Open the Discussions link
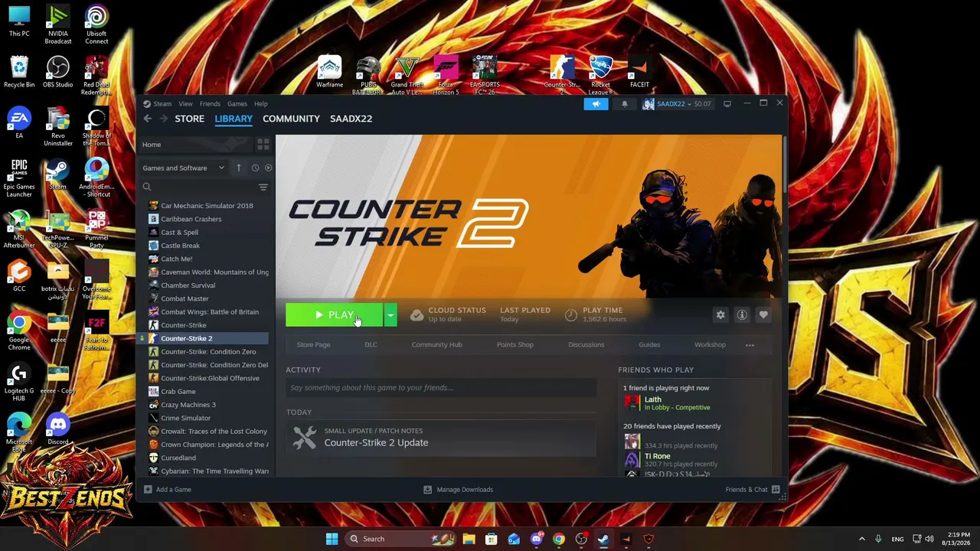The height and width of the screenshot is (551, 980). [x=586, y=344]
